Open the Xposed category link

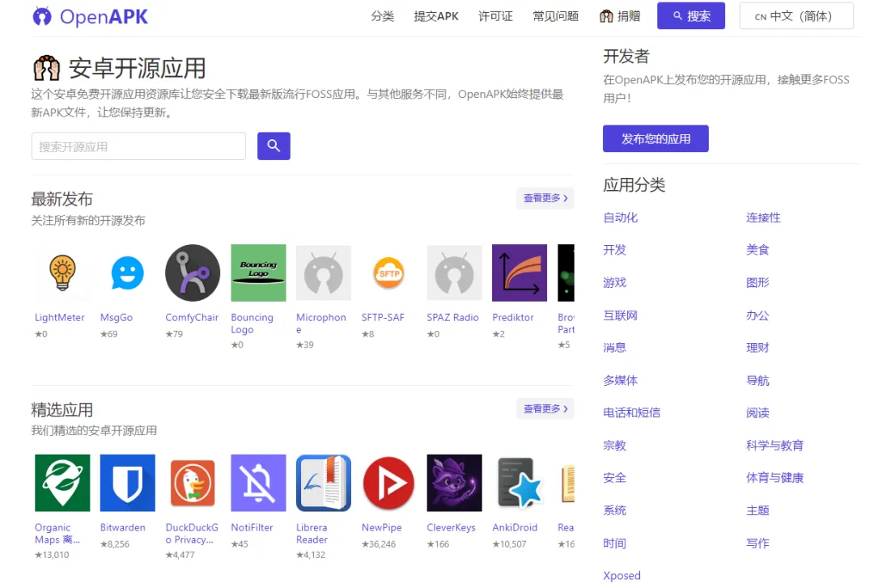tap(622, 576)
